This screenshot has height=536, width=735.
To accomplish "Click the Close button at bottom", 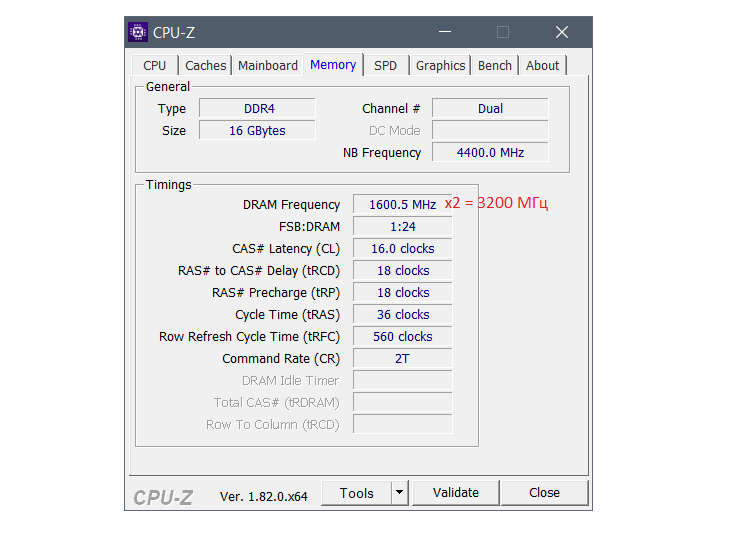I will [544, 493].
